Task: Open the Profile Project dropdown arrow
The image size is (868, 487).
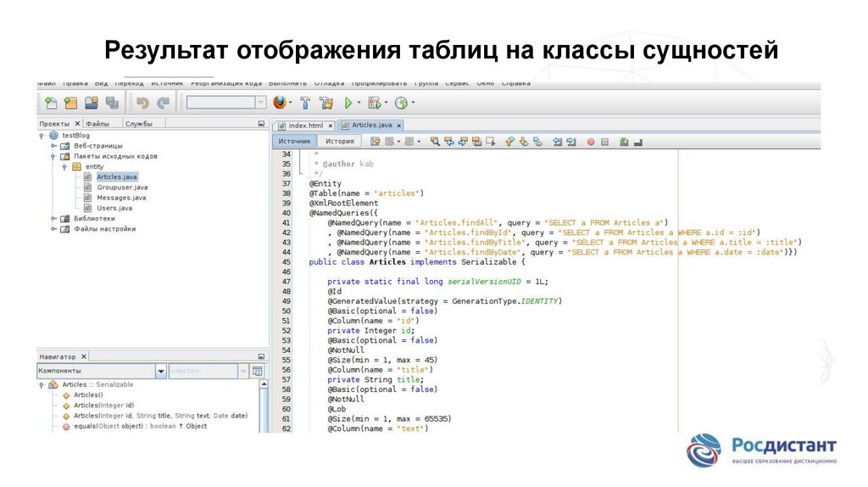Action: coord(413,103)
